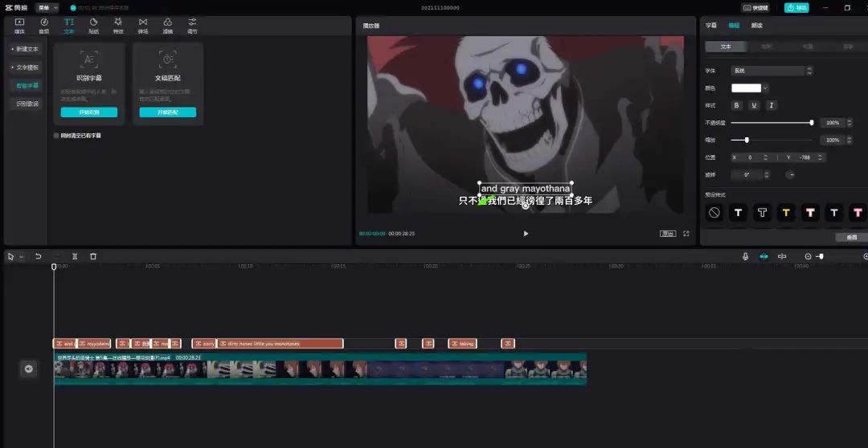Switch to the Edit (编辑) tab
Image resolution: width=868 pixels, height=448 pixels.
(x=734, y=26)
